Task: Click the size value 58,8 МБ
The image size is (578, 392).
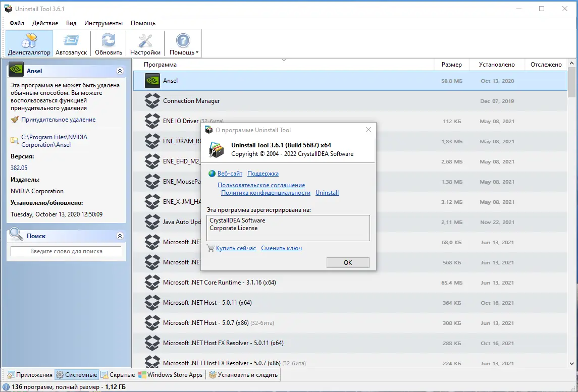Action: pyautogui.click(x=452, y=81)
